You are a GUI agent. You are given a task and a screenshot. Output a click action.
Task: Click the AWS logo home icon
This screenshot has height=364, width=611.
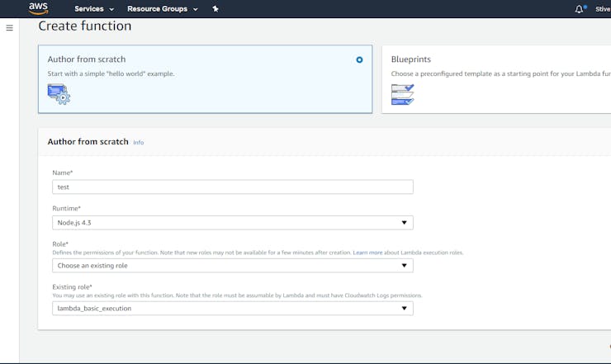pos(39,9)
